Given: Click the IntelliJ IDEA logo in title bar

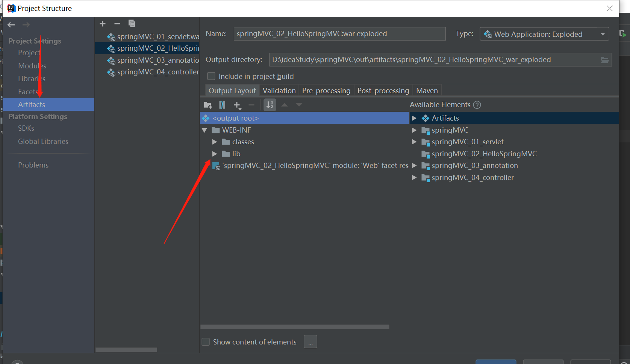Looking at the screenshot, I should pyautogui.click(x=11, y=8).
